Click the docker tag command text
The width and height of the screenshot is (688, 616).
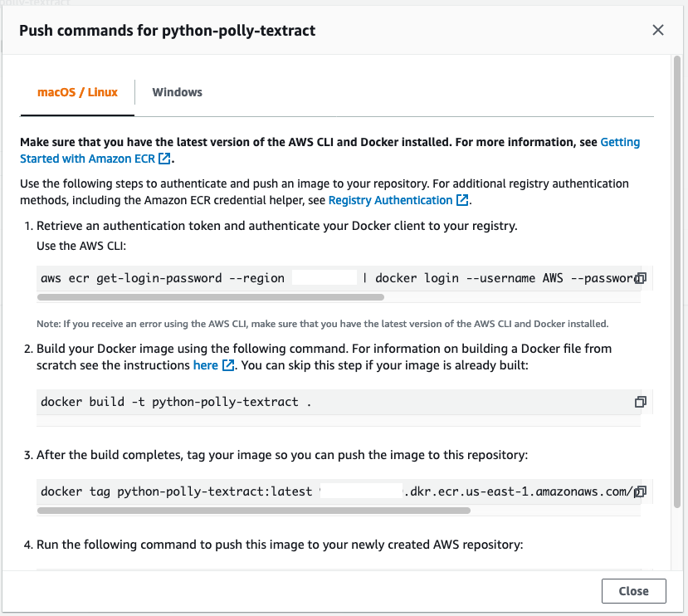337,491
